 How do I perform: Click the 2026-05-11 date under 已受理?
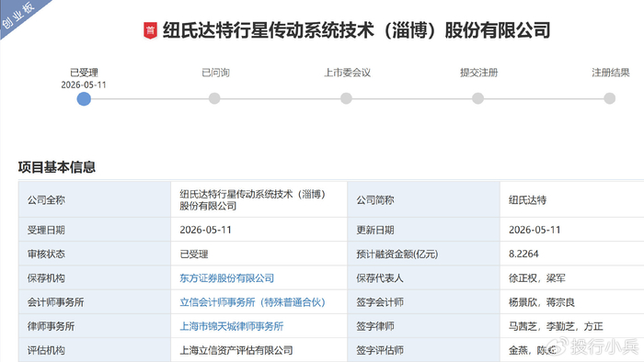[84, 85]
